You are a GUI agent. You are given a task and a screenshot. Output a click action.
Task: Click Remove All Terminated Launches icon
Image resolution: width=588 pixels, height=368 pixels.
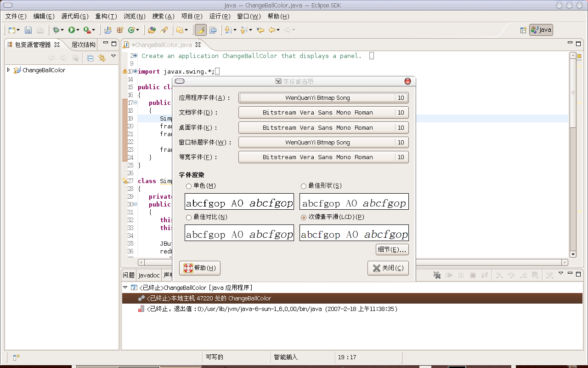click(437, 275)
